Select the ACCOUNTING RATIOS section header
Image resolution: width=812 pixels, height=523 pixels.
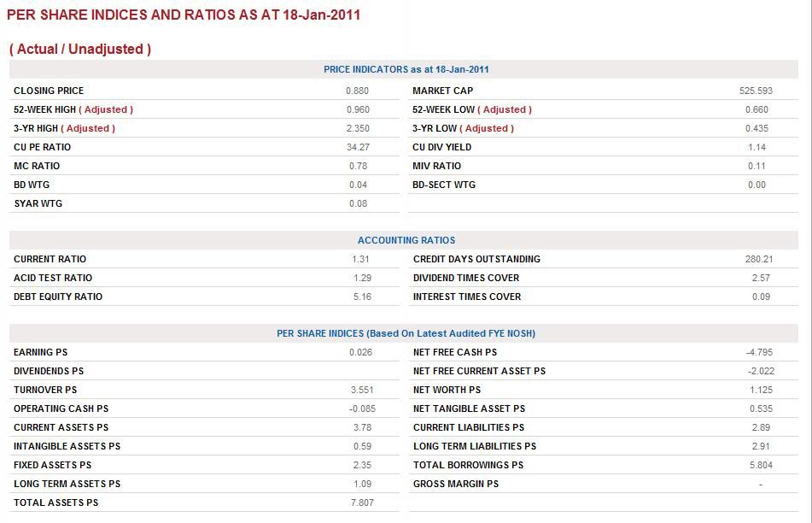pos(406,240)
